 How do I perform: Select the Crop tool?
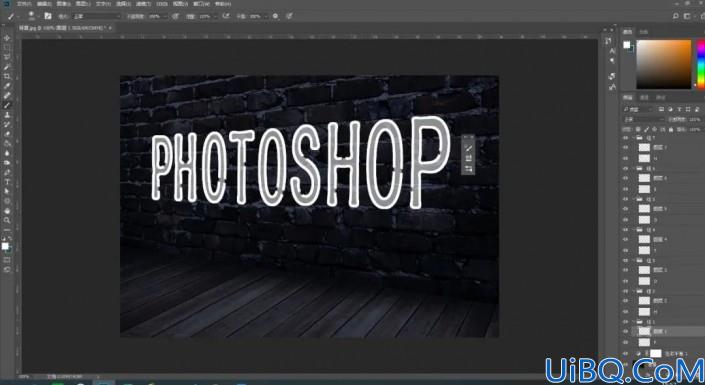[x=7, y=76]
